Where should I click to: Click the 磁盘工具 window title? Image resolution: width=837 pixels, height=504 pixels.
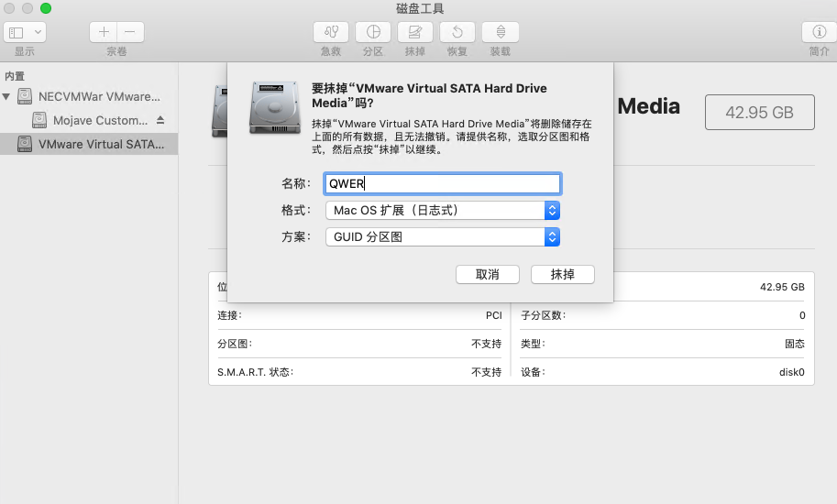pyautogui.click(x=420, y=8)
